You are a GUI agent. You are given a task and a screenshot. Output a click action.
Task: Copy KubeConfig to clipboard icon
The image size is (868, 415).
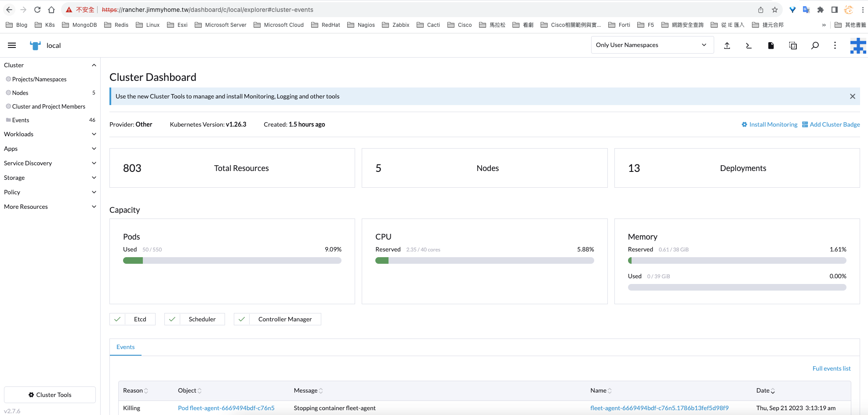click(x=793, y=45)
